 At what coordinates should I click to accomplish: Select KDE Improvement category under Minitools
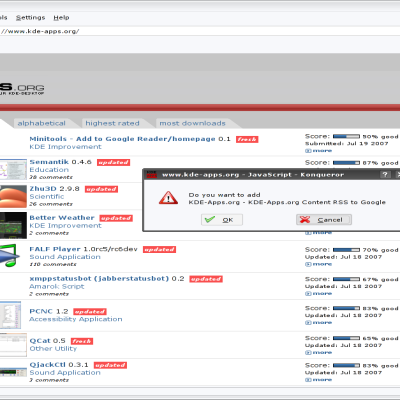pyautogui.click(x=65, y=147)
